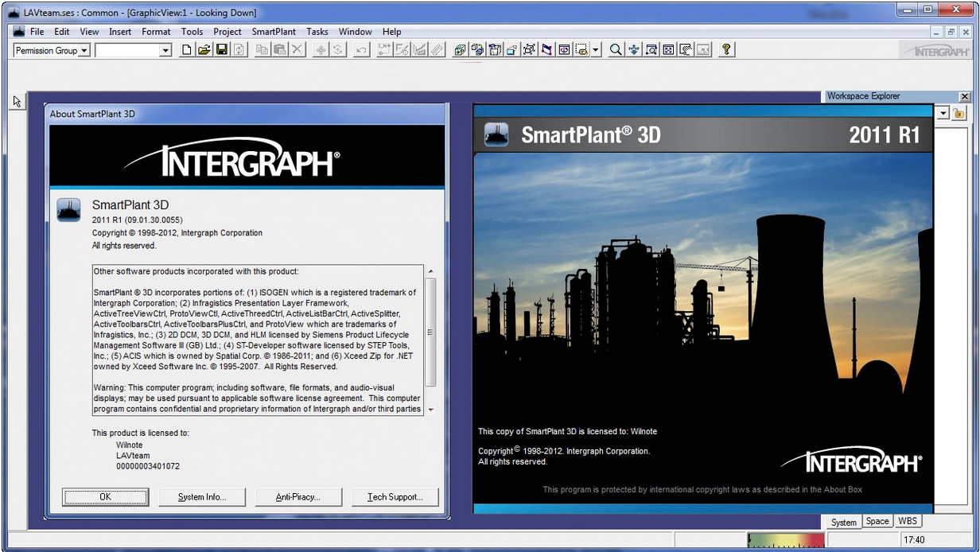
Task: Open the View menu
Action: [x=89, y=32]
